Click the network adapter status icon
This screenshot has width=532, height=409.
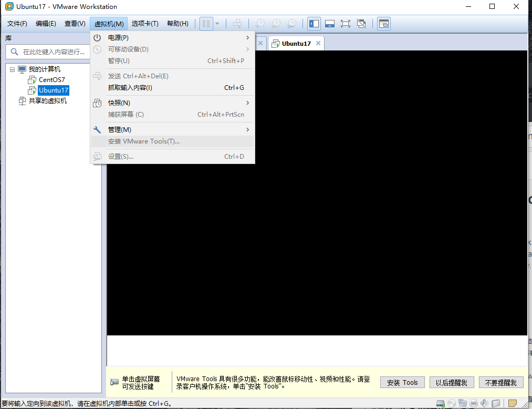tap(463, 403)
